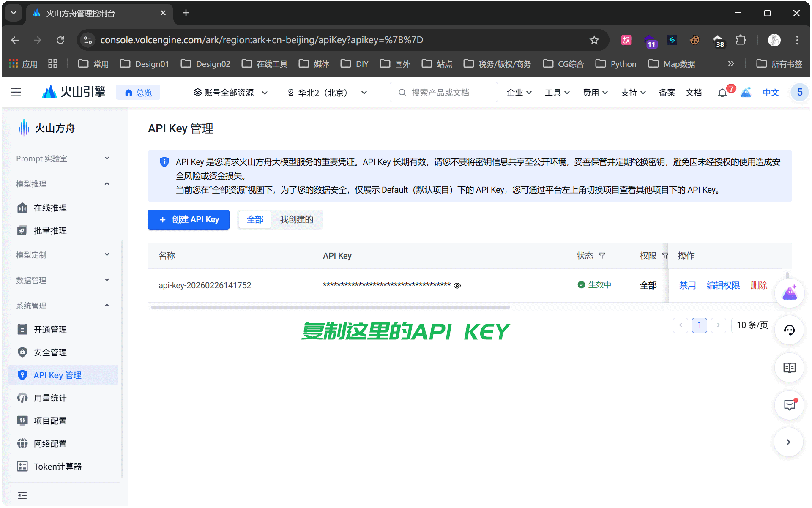Open the floating documentation book icon
This screenshot has height=508, width=812.
[x=790, y=368]
